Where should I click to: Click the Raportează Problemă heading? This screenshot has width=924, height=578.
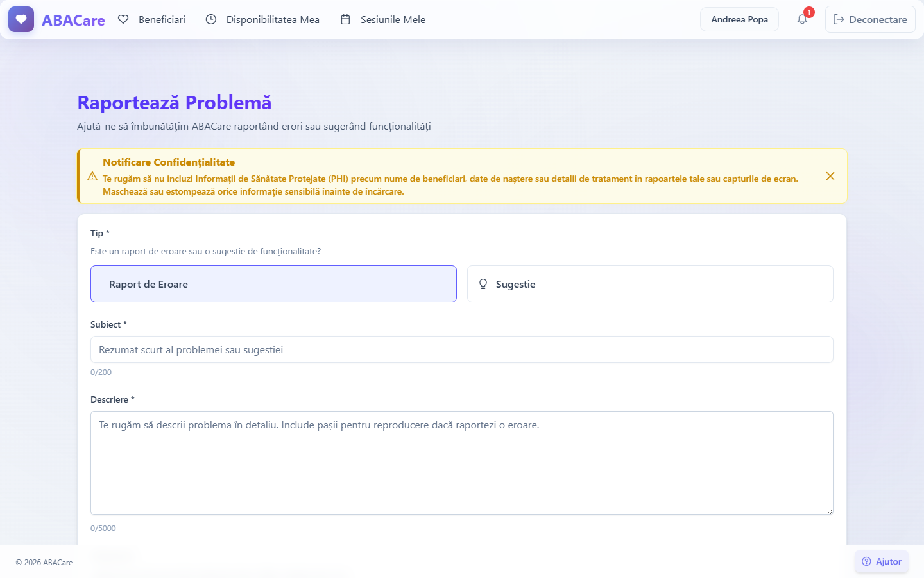pyautogui.click(x=175, y=103)
